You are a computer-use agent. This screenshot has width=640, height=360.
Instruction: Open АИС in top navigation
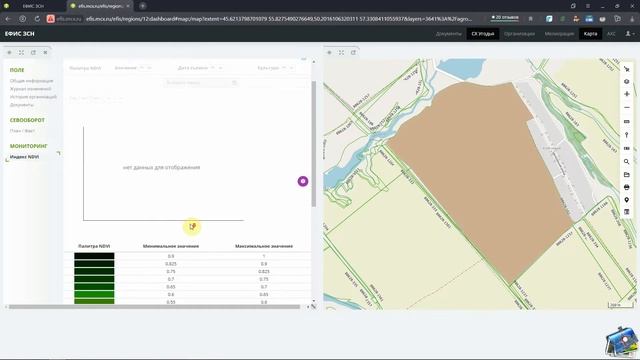(611, 34)
